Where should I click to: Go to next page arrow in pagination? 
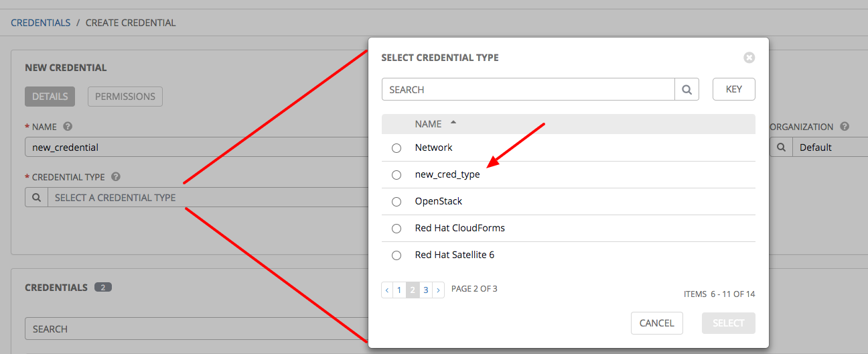click(x=438, y=290)
